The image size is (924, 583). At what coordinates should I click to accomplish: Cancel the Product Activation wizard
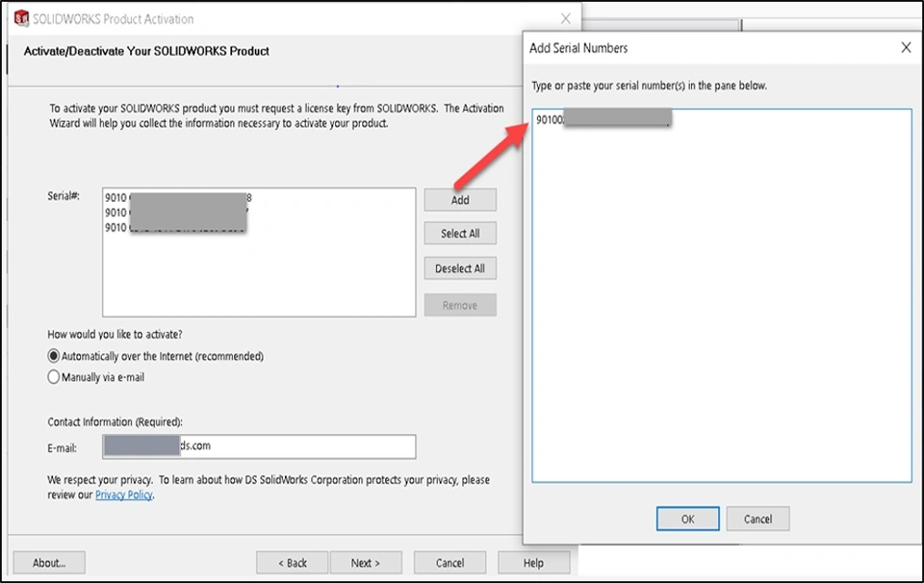(x=449, y=563)
